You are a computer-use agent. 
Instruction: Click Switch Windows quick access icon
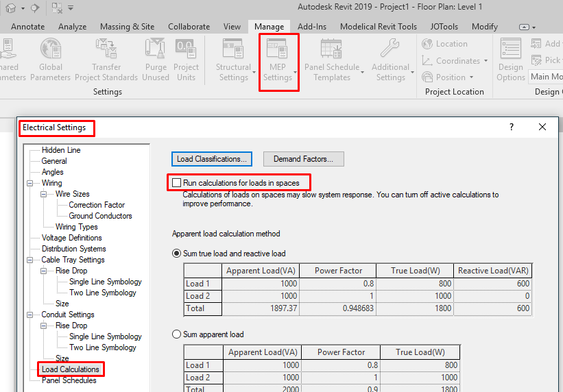coord(57,8)
